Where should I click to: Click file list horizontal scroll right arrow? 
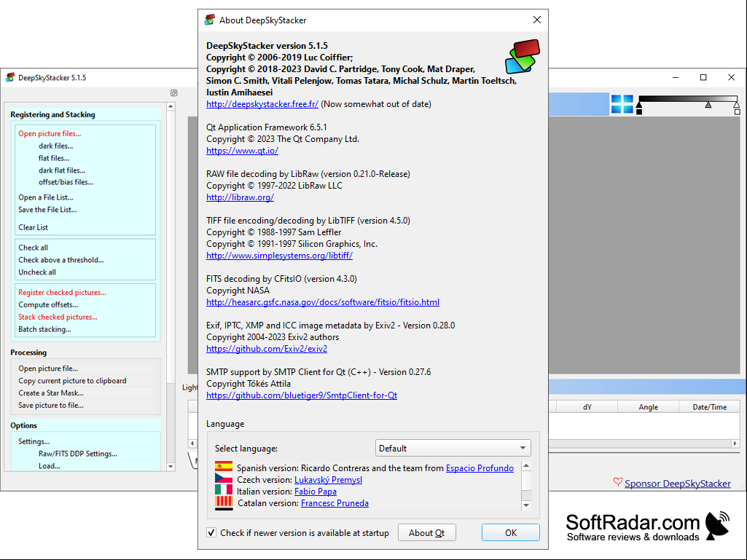(x=735, y=443)
